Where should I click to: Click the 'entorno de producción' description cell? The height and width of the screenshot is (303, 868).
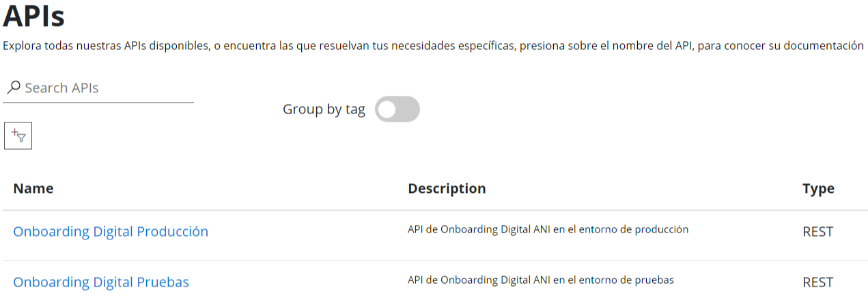coord(548,230)
